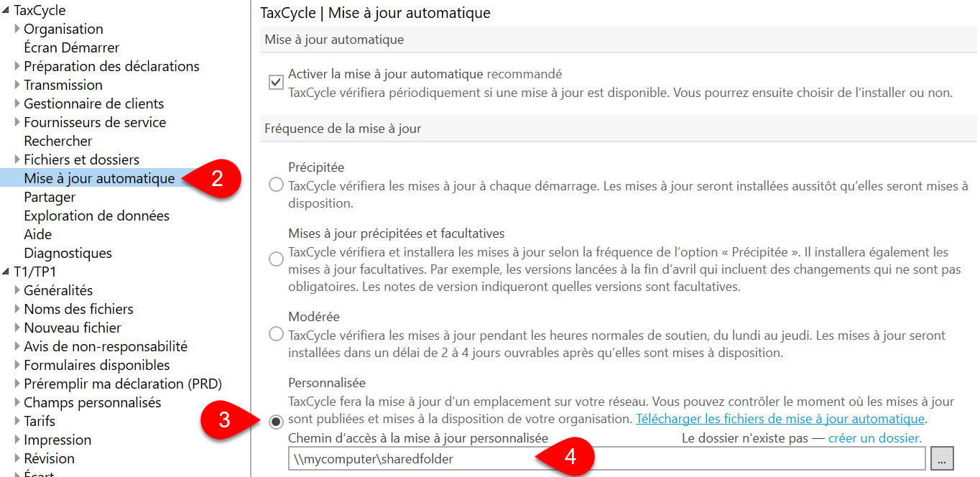Select Mise à jour automatique in tree
The width and height of the screenshot is (980, 477).
pos(99,178)
